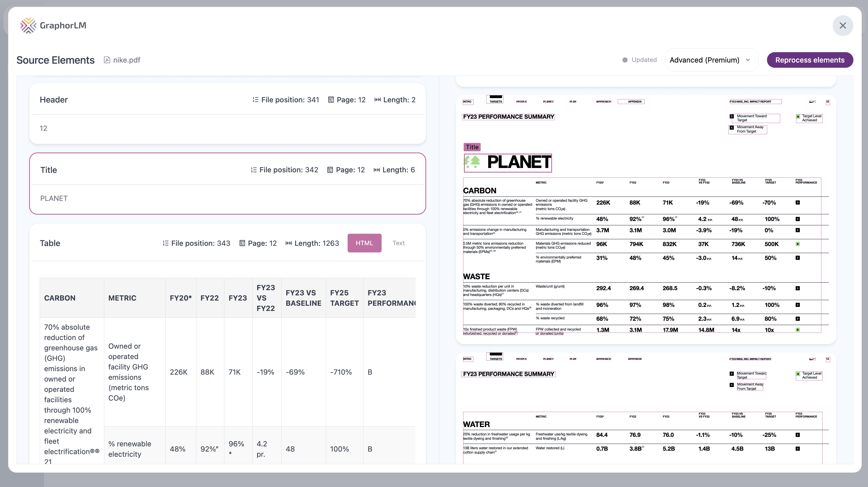Click the FY23 VS BASELINE column header

pos(303,298)
